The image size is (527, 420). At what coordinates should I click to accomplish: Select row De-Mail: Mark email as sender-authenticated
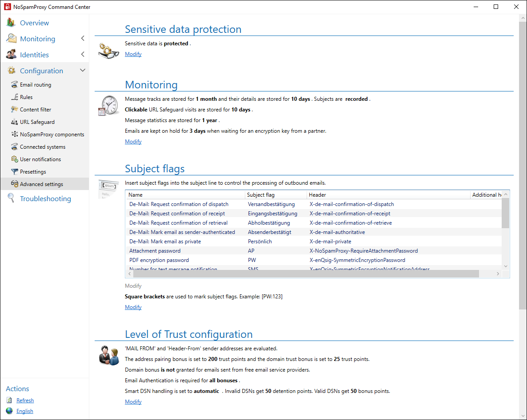pyautogui.click(x=314, y=232)
